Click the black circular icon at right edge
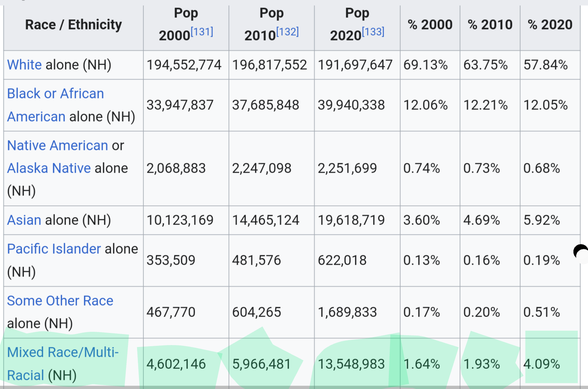The height and width of the screenshot is (389, 588). coord(581,253)
